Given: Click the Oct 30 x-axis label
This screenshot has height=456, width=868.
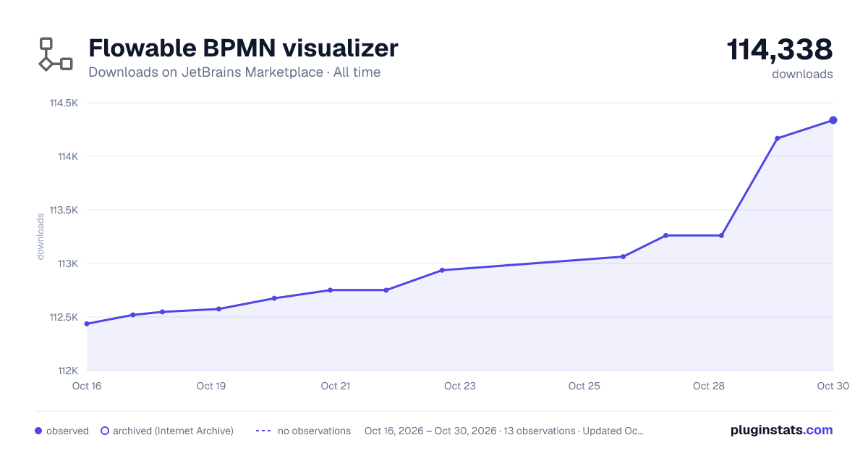Looking at the screenshot, I should coord(832,386).
